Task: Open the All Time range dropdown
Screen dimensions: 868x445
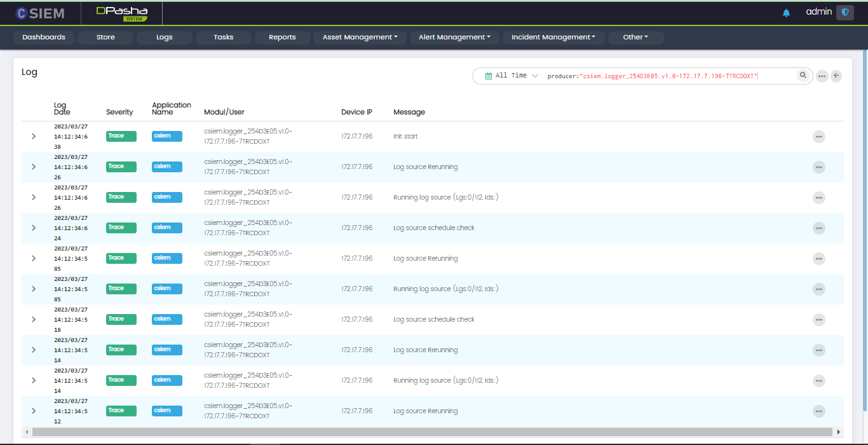Action: coord(512,76)
